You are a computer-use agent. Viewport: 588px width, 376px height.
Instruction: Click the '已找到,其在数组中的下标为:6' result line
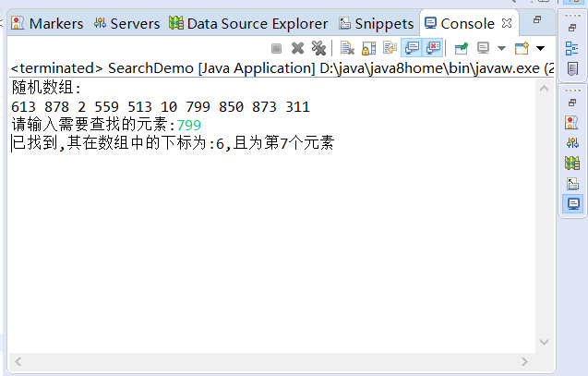point(173,143)
